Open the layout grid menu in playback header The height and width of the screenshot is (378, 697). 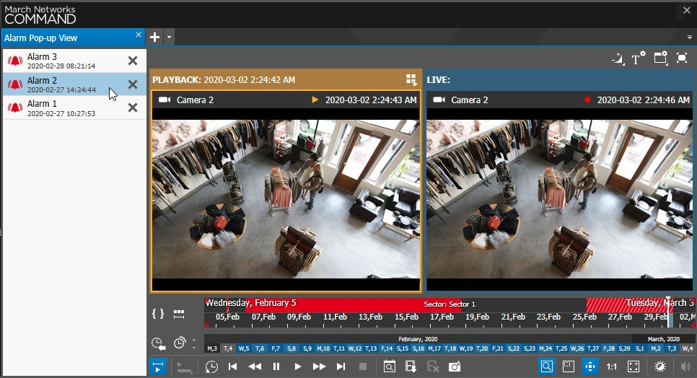(x=411, y=80)
